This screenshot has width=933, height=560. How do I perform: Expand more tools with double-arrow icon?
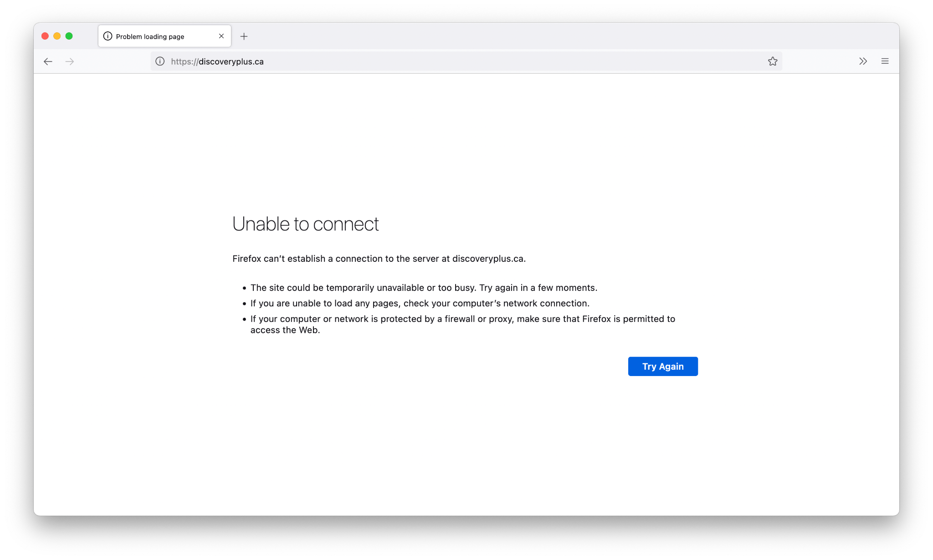863,61
